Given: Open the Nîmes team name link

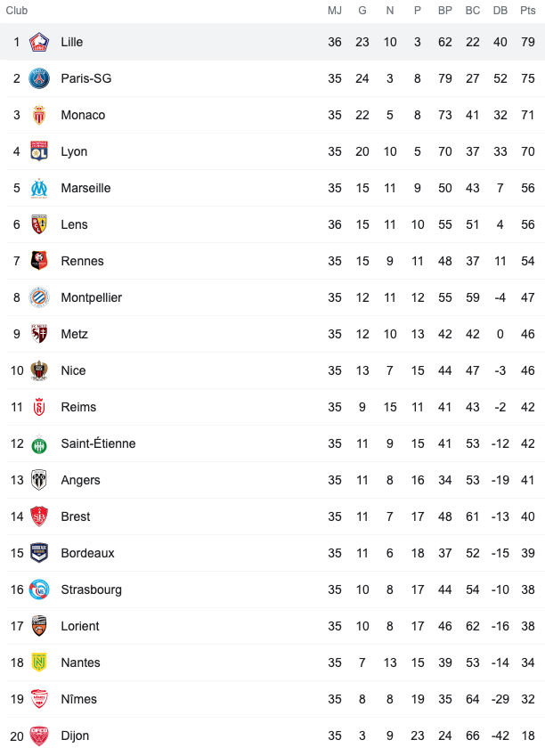Looking at the screenshot, I should (78, 699).
